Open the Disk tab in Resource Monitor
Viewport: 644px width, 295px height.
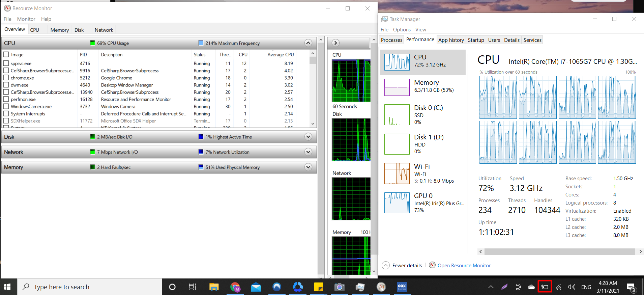79,30
